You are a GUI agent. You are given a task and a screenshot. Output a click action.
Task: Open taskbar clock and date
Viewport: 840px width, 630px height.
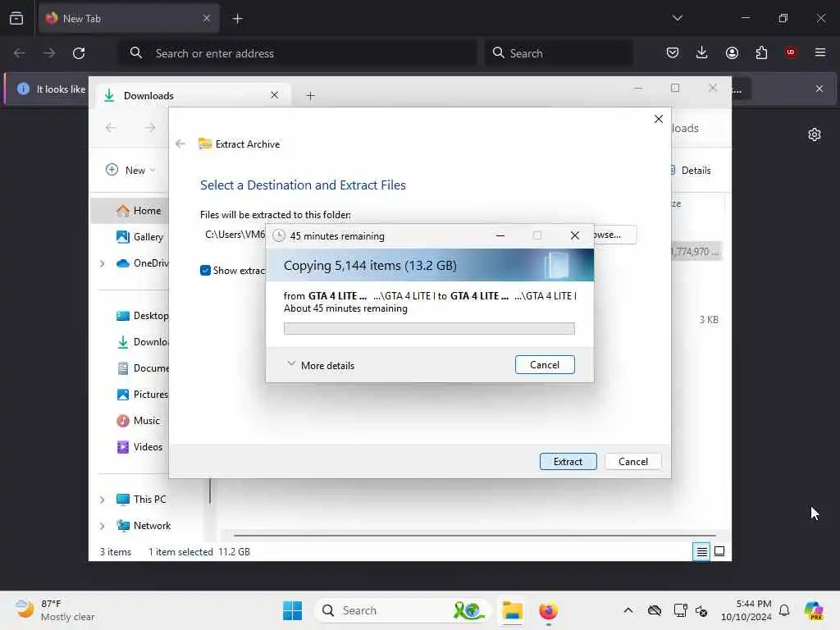pyautogui.click(x=746, y=610)
